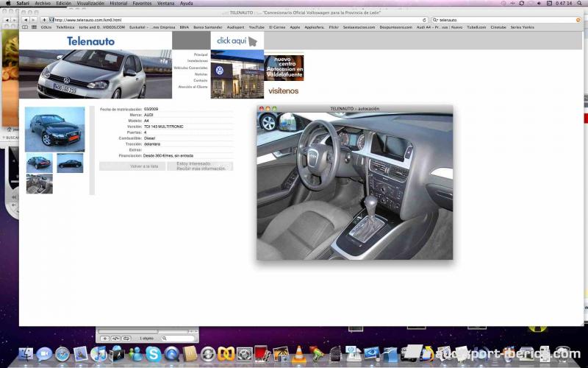Open the 'Vehículos Comerciales' navigation link
Image resolution: width=588 pixels, height=368 pixels.
pos(190,67)
